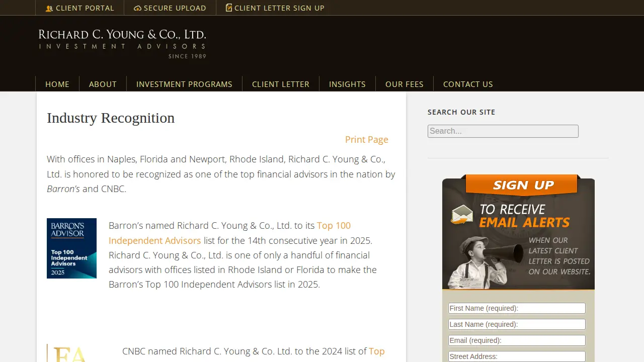Click the CNBC Top link
Viewport: 644px width, 362px height.
pos(377,351)
